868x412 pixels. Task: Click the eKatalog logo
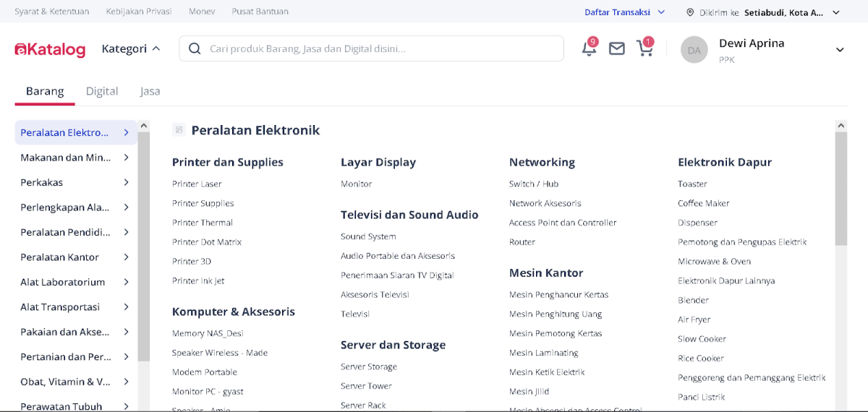tap(51, 49)
